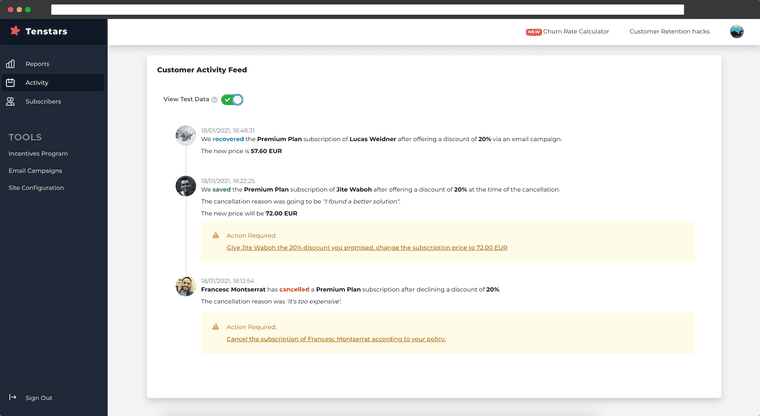Open Incentives Program in Tools menu
760x416 pixels.
38,154
